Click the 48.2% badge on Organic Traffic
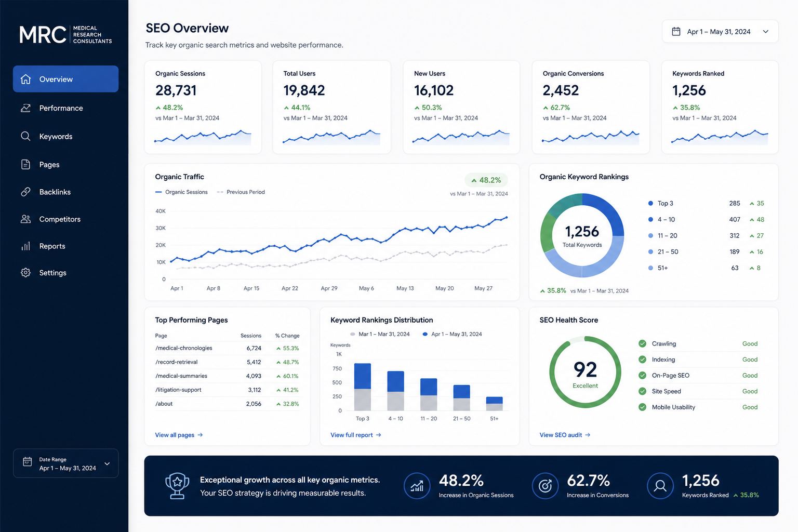 point(486,180)
